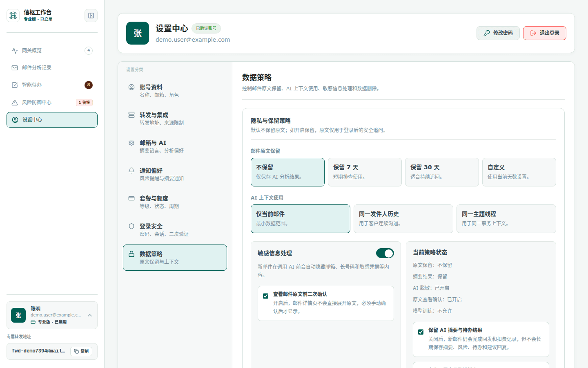Uncheck 保留 AI 摘要与待办结果
Viewport: 588px width, 368px height.
pos(421,332)
